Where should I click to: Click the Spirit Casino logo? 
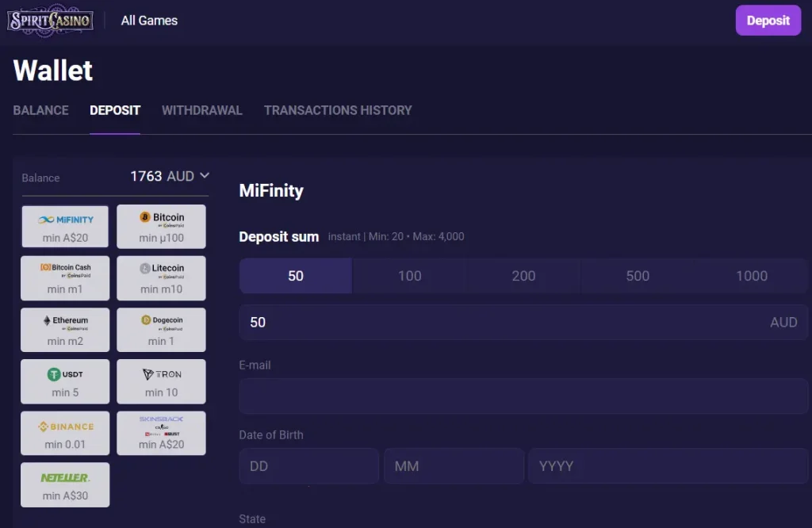50,20
